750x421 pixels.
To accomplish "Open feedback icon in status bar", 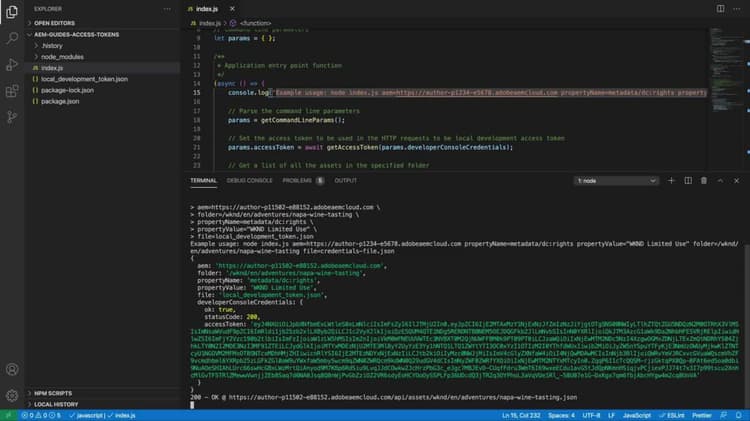I will pyautogui.click(x=723, y=415).
